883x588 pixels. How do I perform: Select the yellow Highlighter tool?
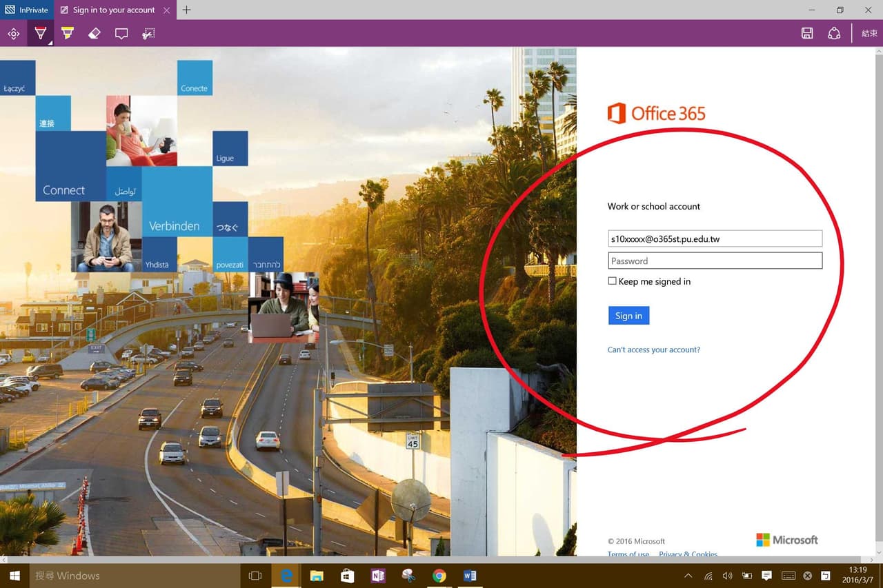point(67,33)
